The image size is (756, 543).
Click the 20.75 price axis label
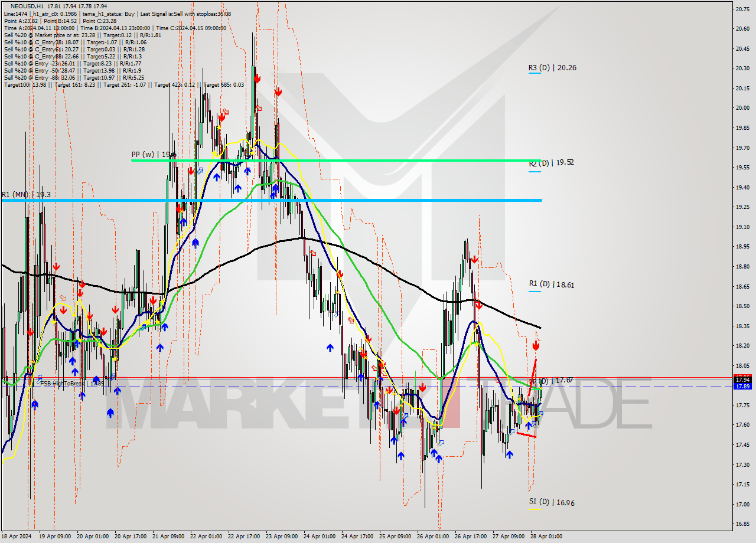tap(742, 9)
